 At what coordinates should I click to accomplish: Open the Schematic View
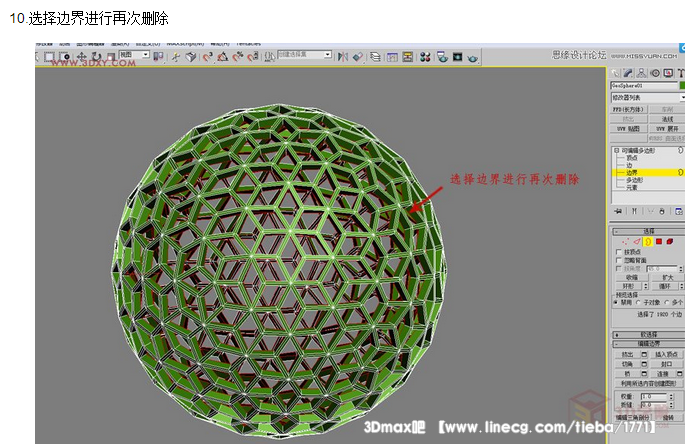pyautogui.click(x=408, y=56)
